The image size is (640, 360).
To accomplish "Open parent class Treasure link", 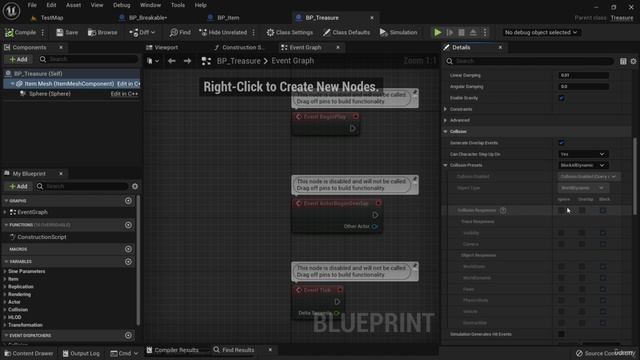I will click(622, 18).
